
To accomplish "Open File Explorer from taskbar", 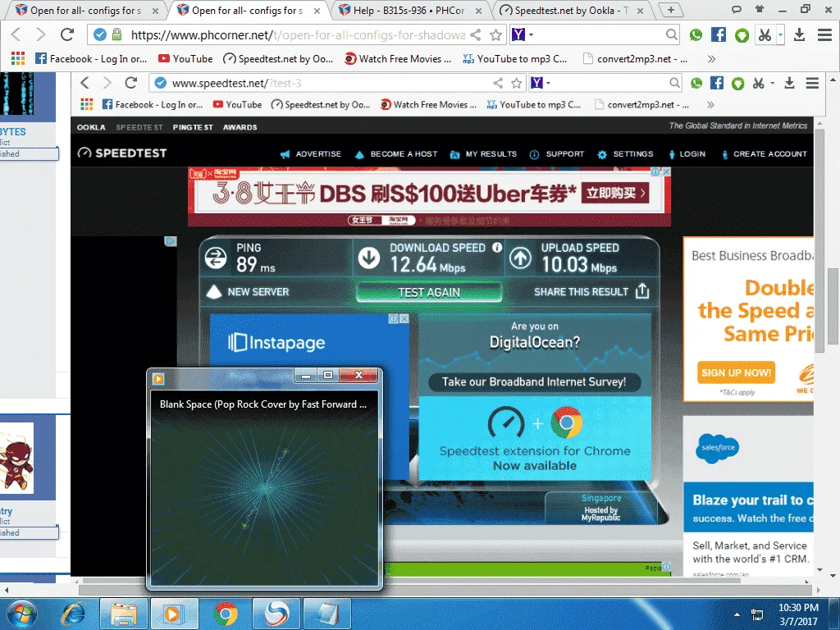I will click(124, 614).
